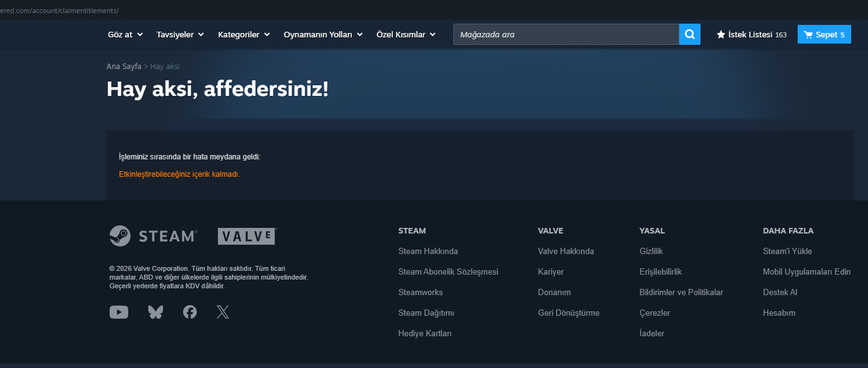Image resolution: width=868 pixels, height=368 pixels.
Task: Open Kariyer footer link
Action: [x=551, y=271]
